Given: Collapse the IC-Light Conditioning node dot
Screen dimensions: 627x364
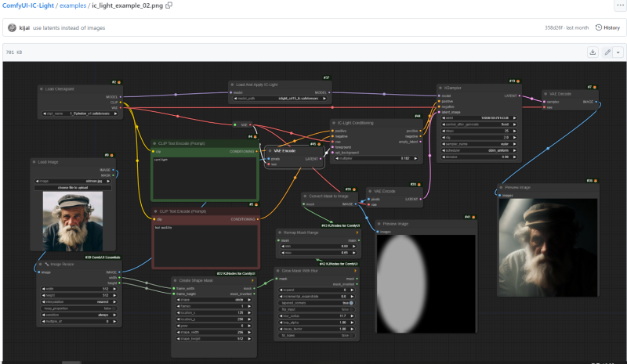Looking at the screenshot, I should (x=334, y=123).
